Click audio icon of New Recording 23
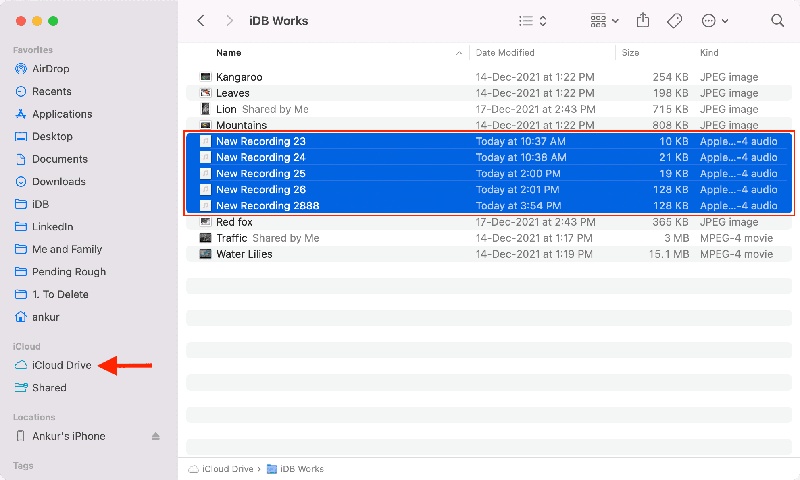800x480 pixels. point(205,141)
